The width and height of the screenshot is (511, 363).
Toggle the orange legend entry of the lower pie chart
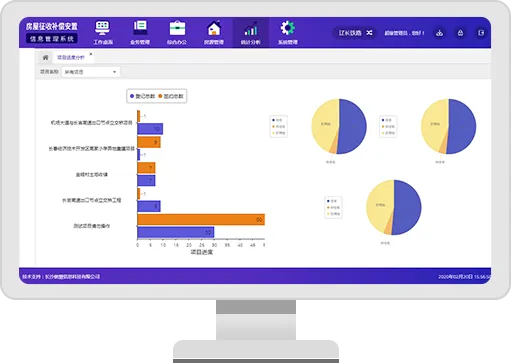(x=334, y=207)
